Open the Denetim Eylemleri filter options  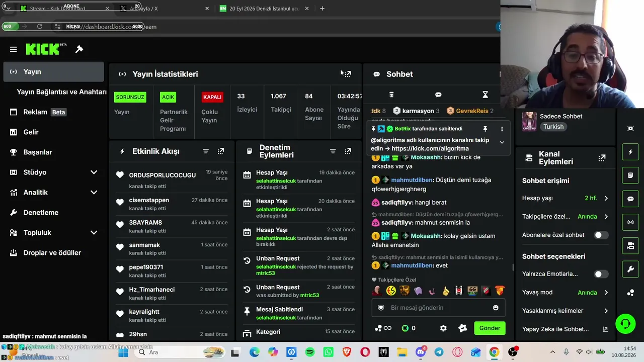333,151
